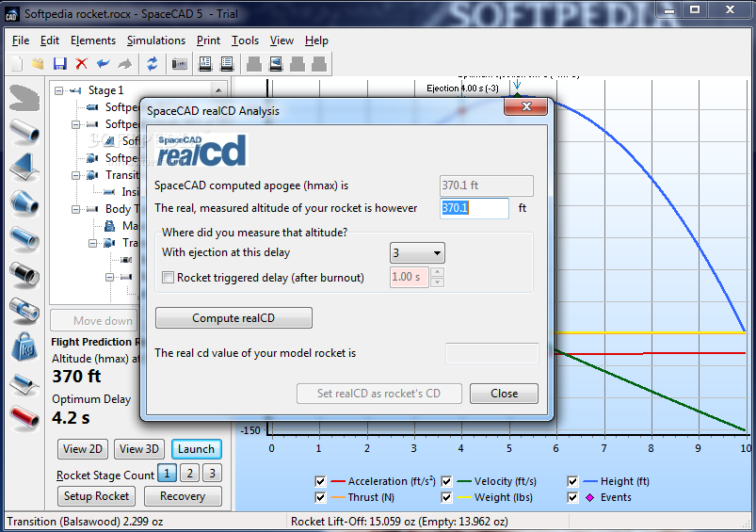
Task: Toggle the Events graph checkbox
Action: click(x=572, y=497)
